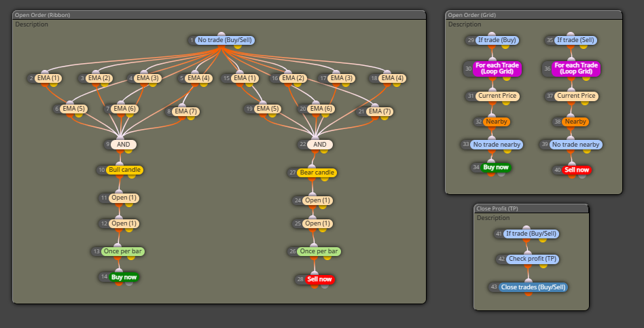
Task: Click Description text in Open Order (Ribbon) panel
Action: point(32,24)
